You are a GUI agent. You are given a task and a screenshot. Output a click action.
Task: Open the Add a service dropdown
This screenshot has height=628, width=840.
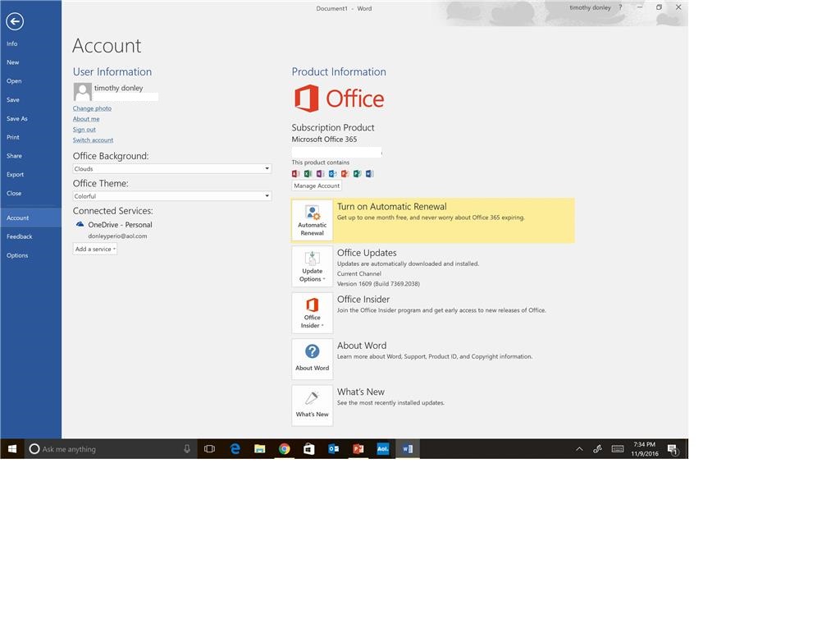[95, 249]
